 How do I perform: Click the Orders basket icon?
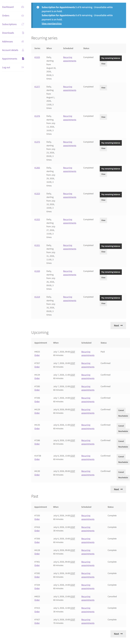[22, 16]
